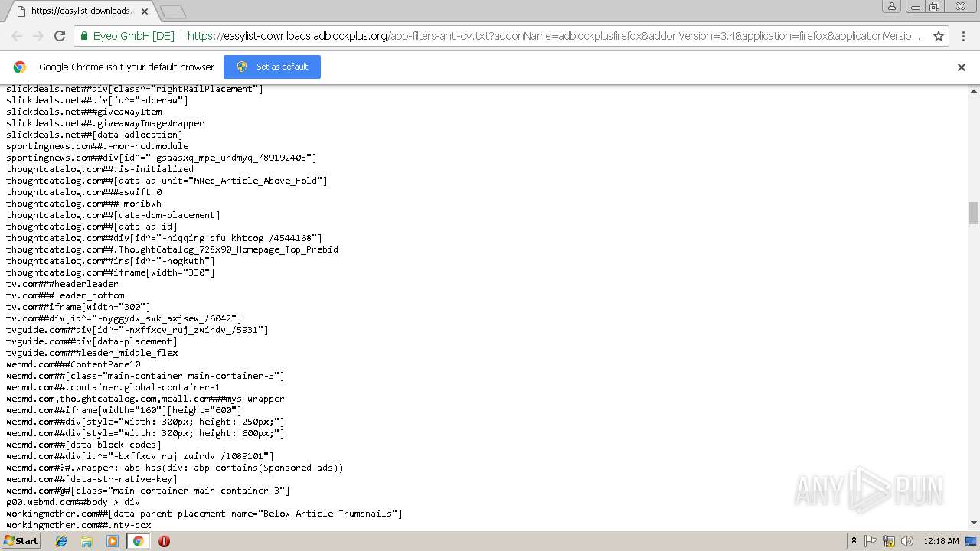Open the red security app in the taskbar
This screenshot has height=551, width=980.
tap(164, 541)
